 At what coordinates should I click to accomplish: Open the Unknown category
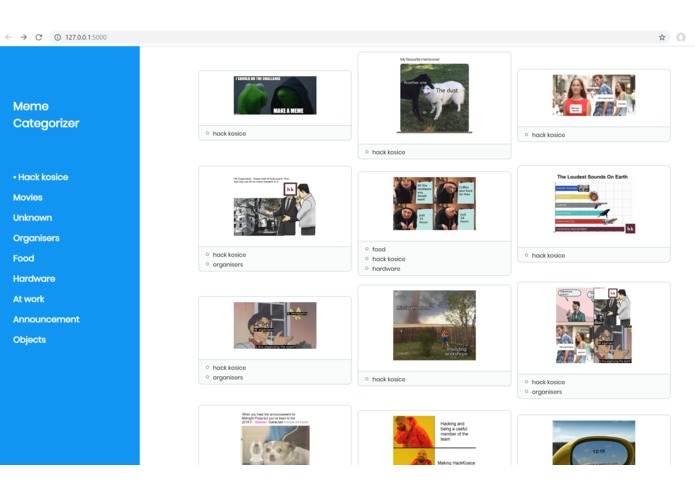pyautogui.click(x=32, y=218)
